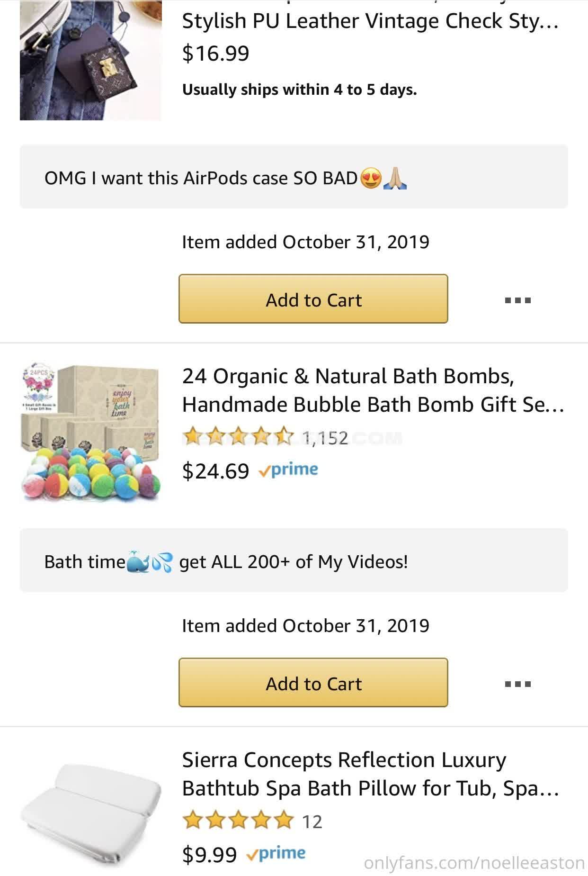Add the AirPods case to cart
Viewport: 588px width, 876px height.
pyautogui.click(x=313, y=299)
